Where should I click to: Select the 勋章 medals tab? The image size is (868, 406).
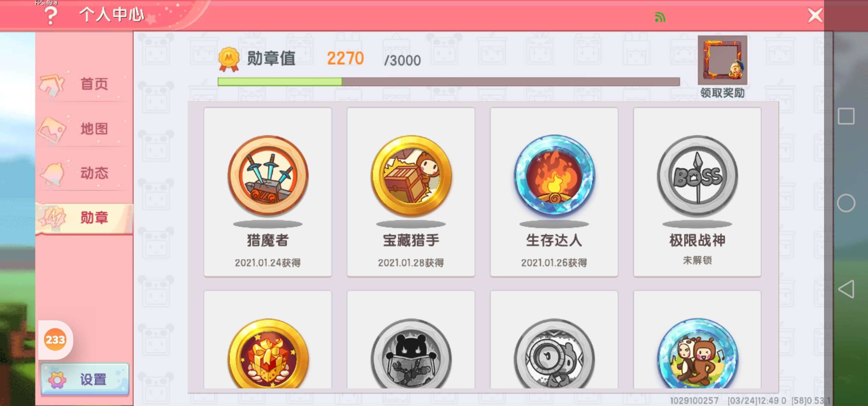tap(85, 218)
